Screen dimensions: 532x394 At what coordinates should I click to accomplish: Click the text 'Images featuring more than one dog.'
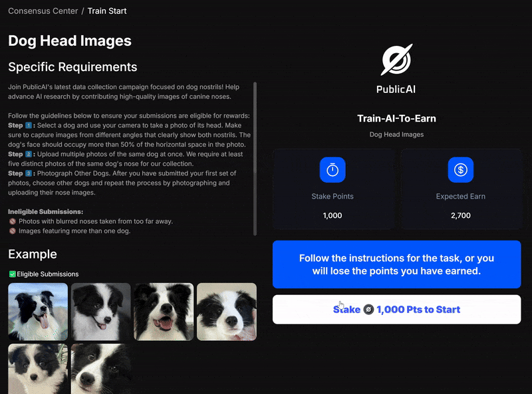tap(74, 231)
